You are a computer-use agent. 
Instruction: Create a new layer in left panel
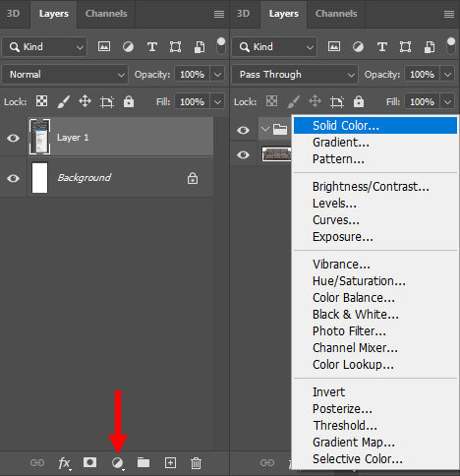(170, 463)
